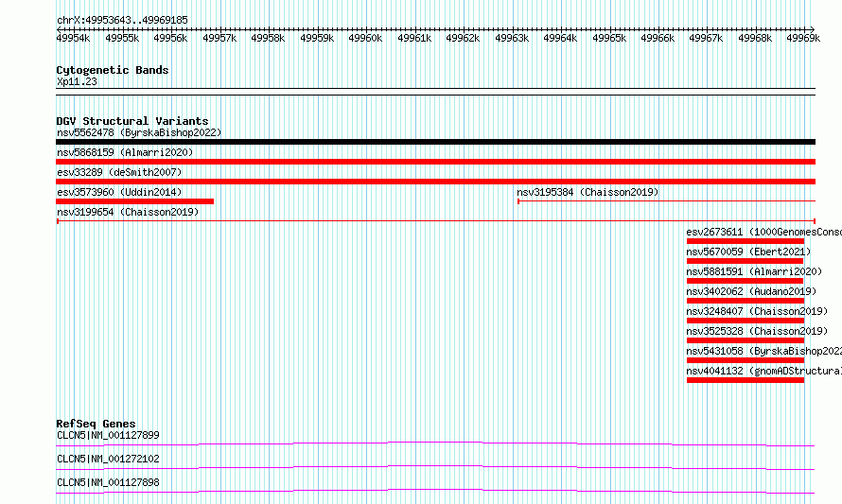This screenshot has width=842, height=504.
Task: Open nsv5670059 (Ebert2021) variant label
Action: coord(748,252)
